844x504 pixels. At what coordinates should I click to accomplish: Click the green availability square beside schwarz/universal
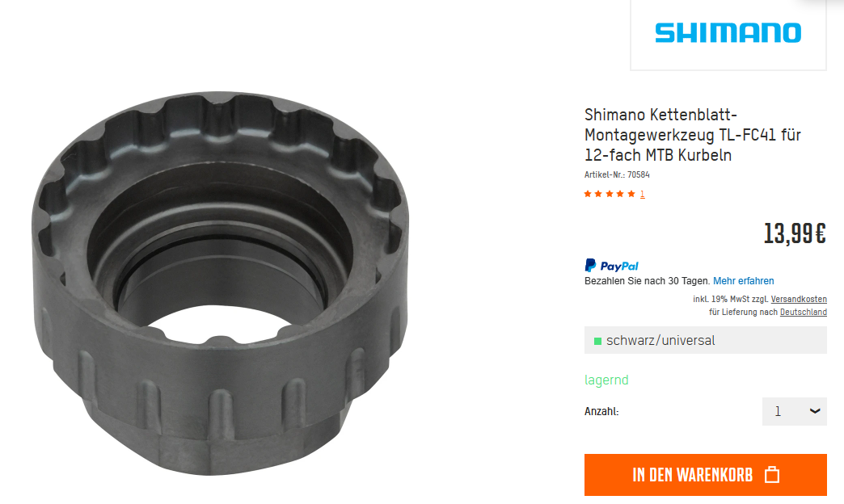pyautogui.click(x=597, y=341)
